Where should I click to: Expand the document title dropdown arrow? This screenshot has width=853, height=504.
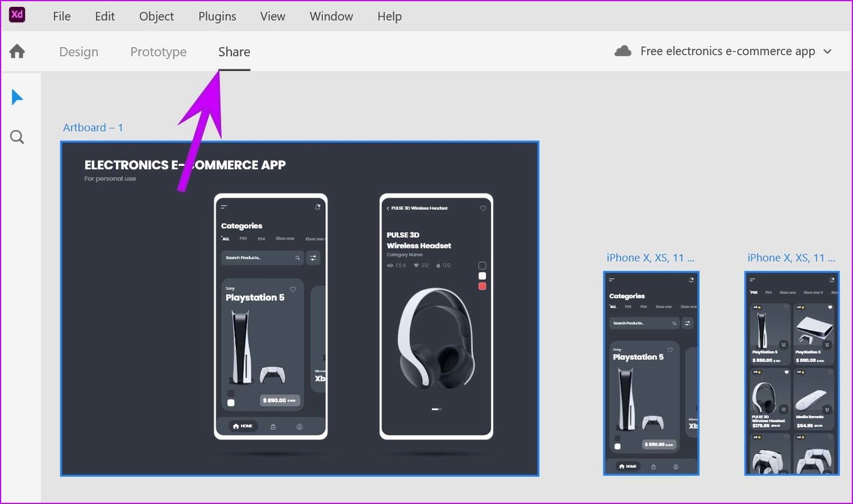coord(827,52)
